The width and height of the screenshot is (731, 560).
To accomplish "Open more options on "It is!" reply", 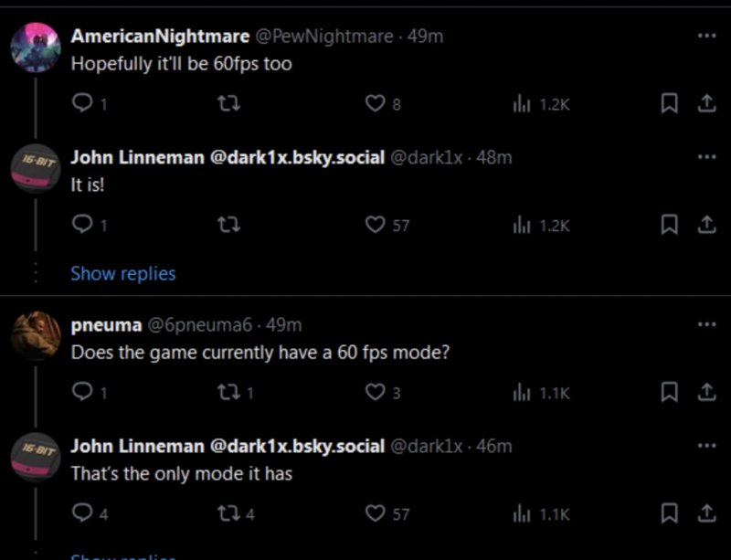I will 705,156.
